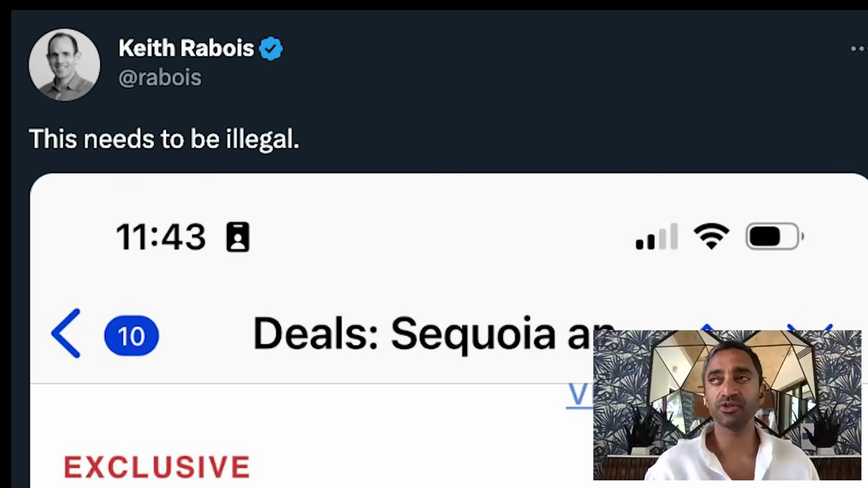This screenshot has height=488, width=868.
Task: Select the previous message up arrow
Action: pos(708,326)
